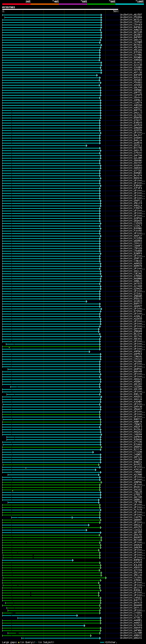Select hit label UniRef100_Q4UA26
The height and width of the screenshot is (644, 146).
point(131,545)
